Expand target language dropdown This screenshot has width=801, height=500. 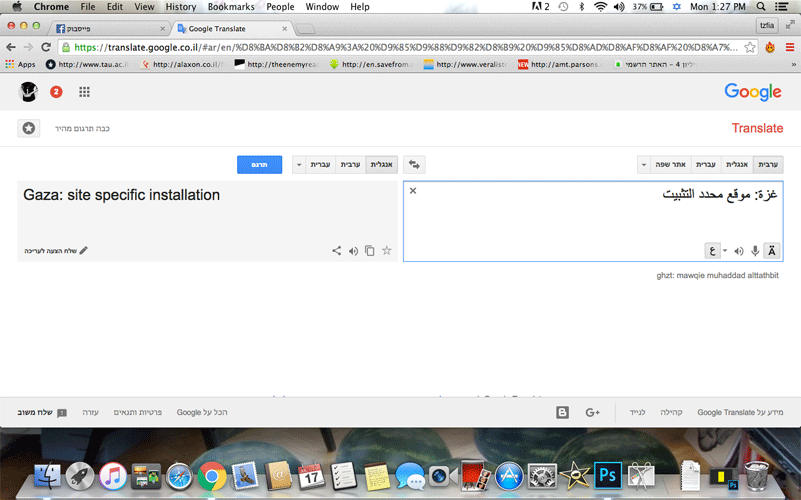point(299,164)
